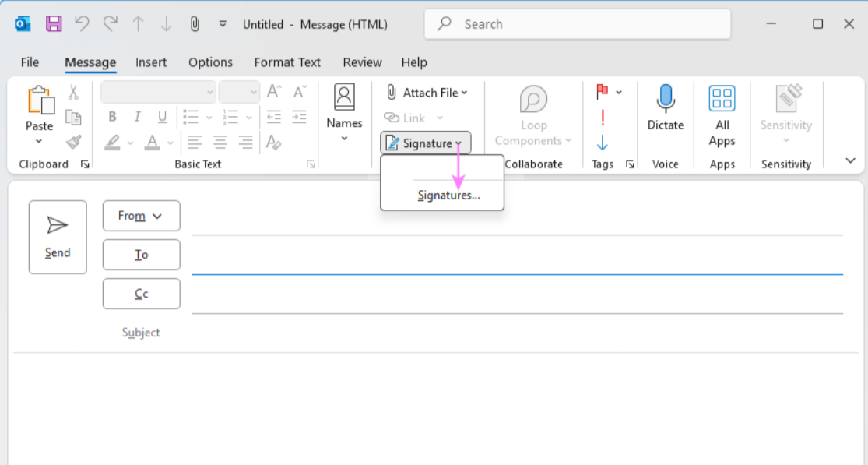The width and height of the screenshot is (868, 465).
Task: Flag the message for follow up
Action: coord(601,91)
